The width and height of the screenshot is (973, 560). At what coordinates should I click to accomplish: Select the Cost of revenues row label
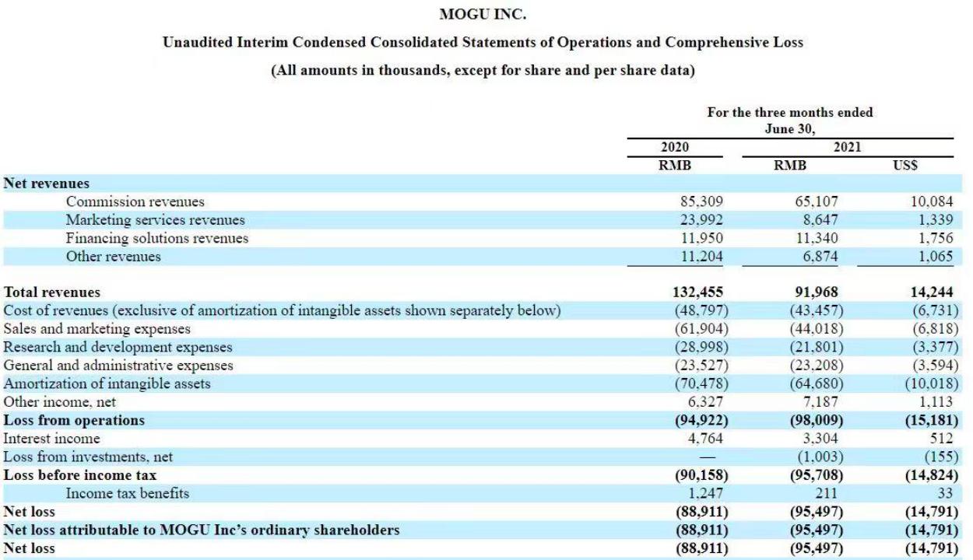283,310
